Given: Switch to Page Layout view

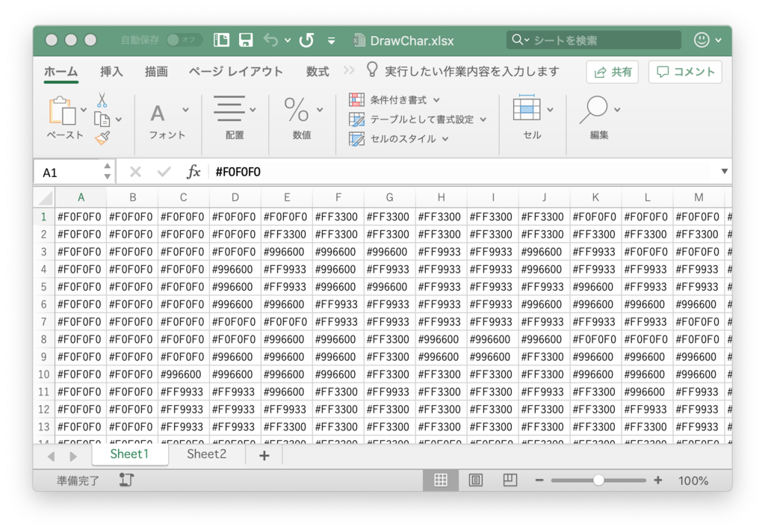Looking at the screenshot, I should (476, 480).
